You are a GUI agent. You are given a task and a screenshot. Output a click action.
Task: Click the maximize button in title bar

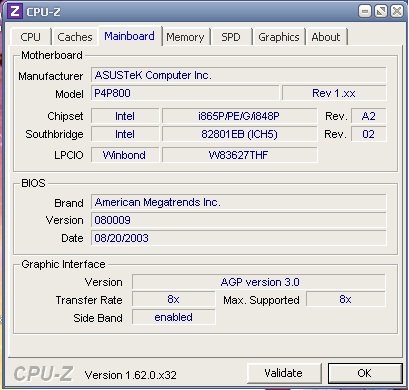[381, 12]
